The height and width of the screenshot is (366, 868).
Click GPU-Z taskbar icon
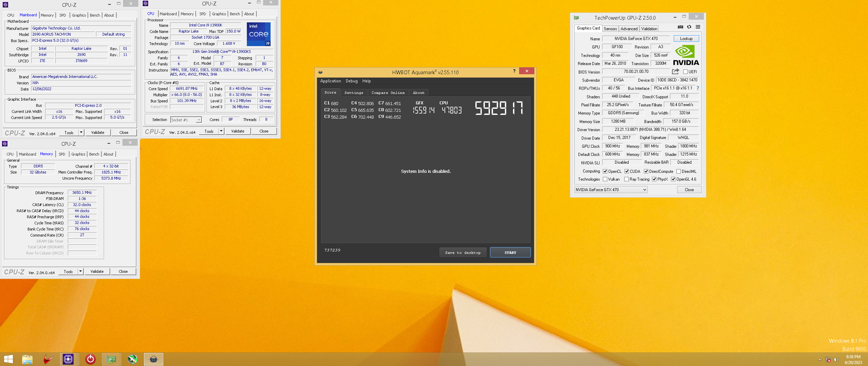[x=111, y=359]
